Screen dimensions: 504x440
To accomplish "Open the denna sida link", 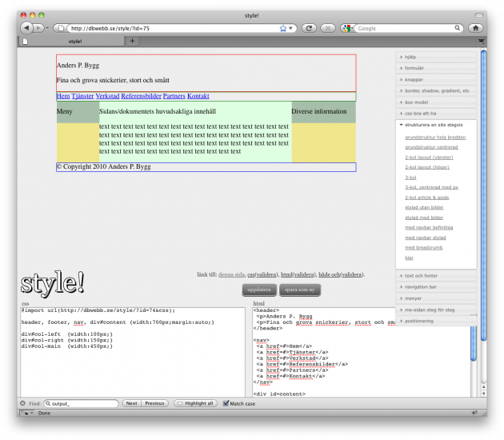I will point(231,274).
